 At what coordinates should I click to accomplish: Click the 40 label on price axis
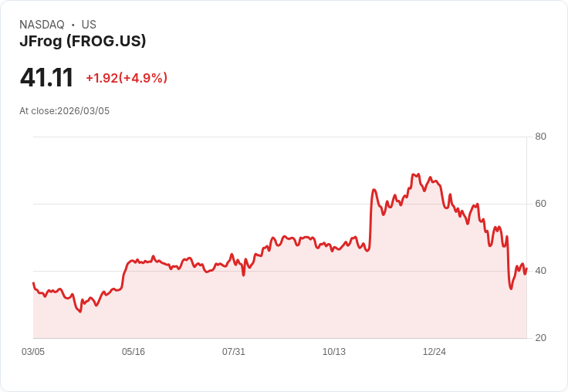pos(540,271)
